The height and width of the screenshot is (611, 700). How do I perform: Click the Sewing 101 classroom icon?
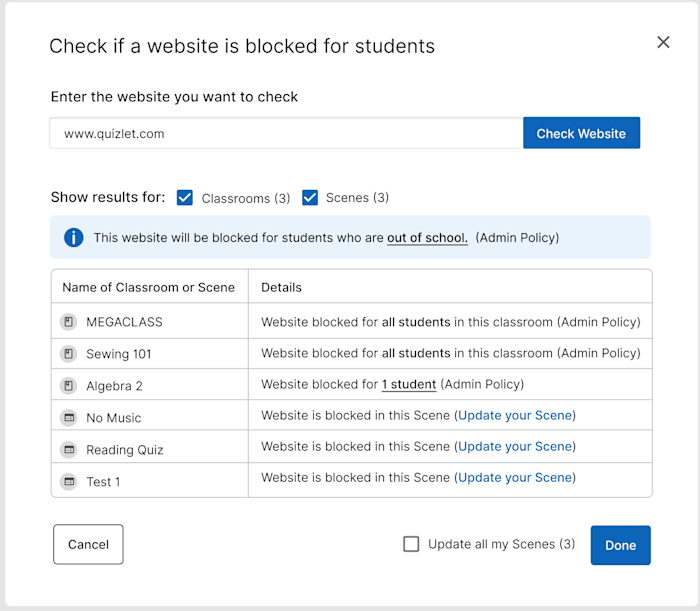[69, 354]
